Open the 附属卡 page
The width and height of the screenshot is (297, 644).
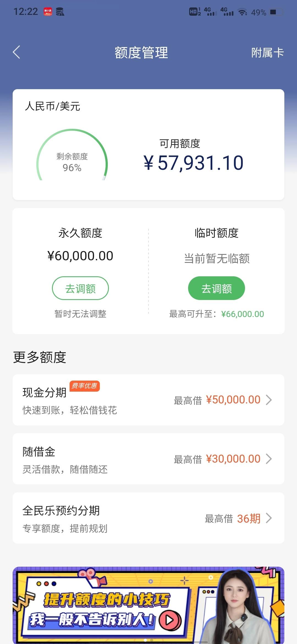tap(267, 53)
